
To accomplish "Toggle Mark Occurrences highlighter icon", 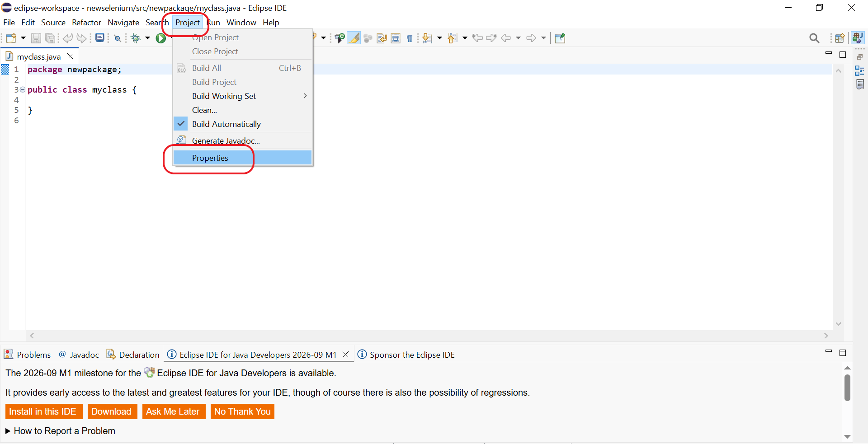I will (354, 38).
